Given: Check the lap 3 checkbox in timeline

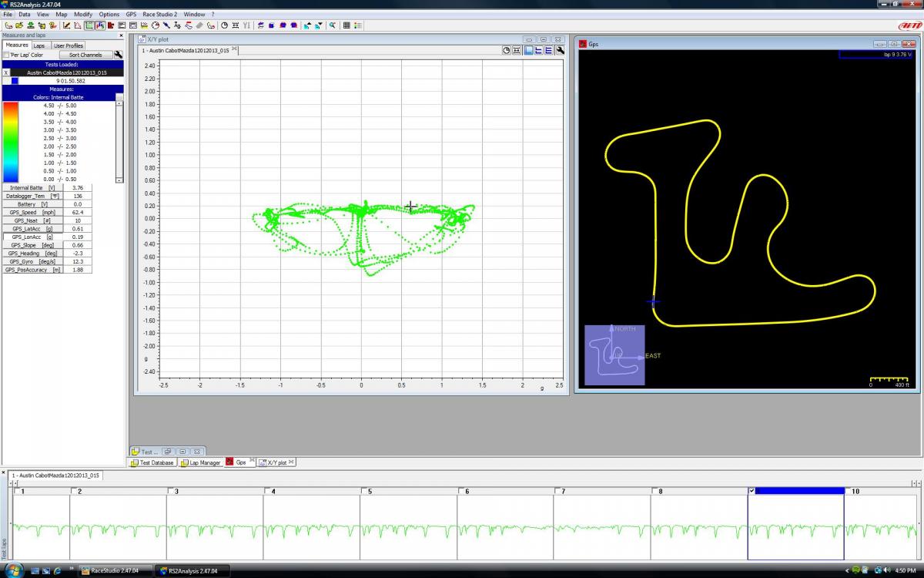Looking at the screenshot, I should (171, 491).
